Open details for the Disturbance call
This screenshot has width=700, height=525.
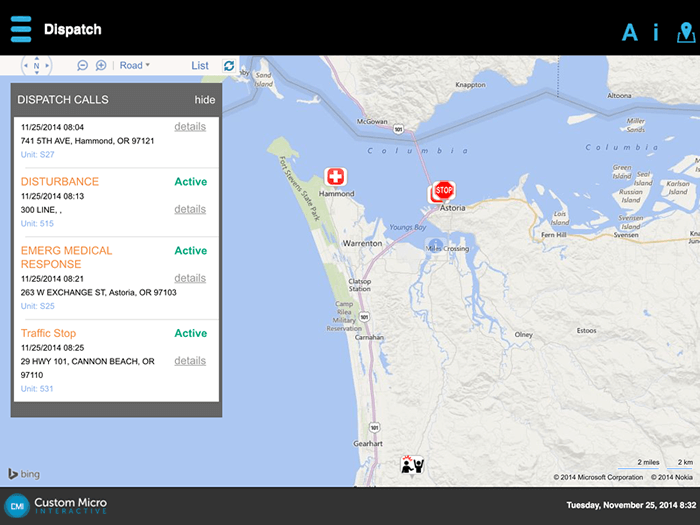tap(190, 209)
